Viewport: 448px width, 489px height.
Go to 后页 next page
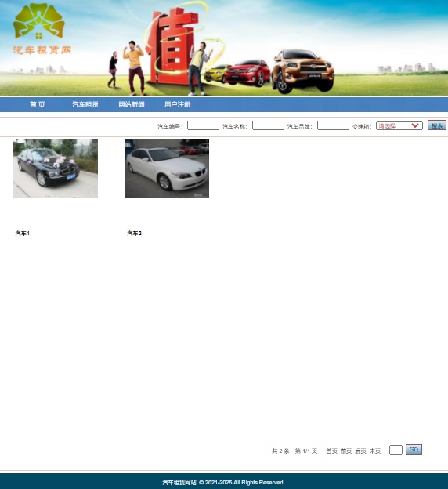coord(361,451)
